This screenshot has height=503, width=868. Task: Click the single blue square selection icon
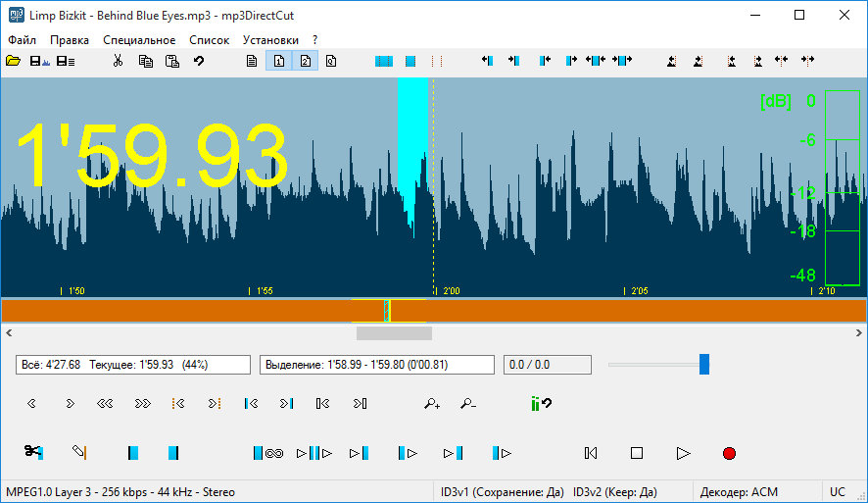tap(410, 61)
